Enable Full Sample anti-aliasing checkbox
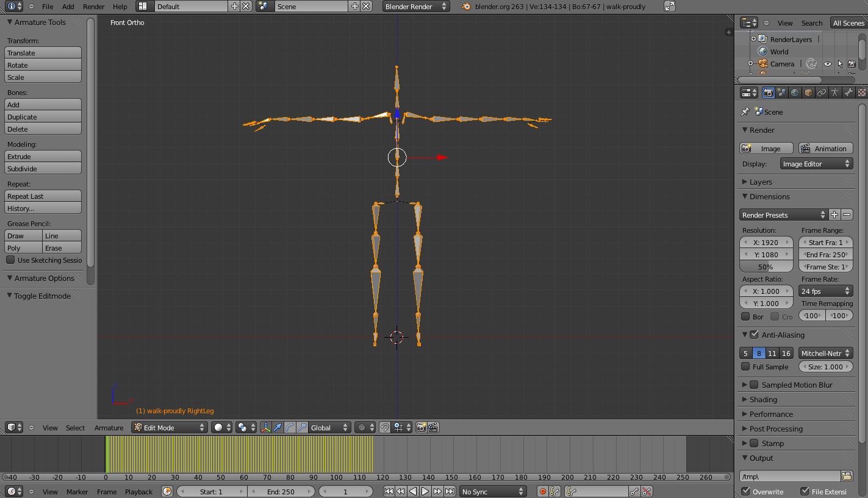This screenshot has width=868, height=498. 745,366
